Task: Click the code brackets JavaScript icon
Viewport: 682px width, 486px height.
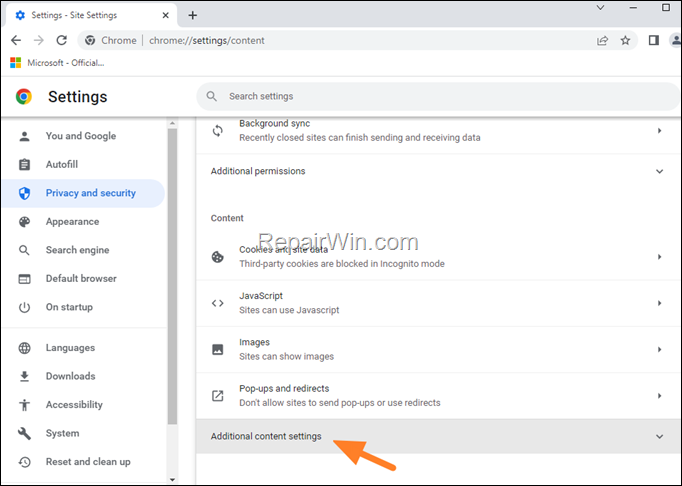Action: click(217, 303)
